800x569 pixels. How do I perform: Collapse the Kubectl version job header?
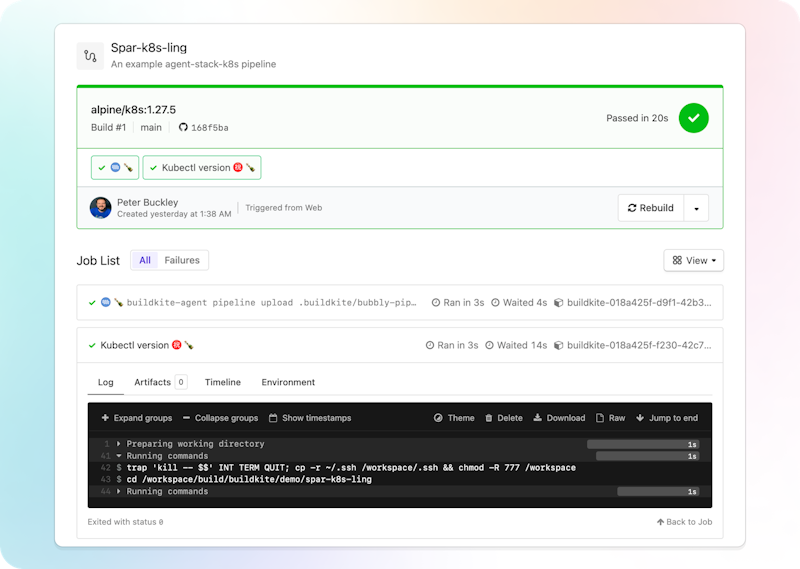click(399, 345)
